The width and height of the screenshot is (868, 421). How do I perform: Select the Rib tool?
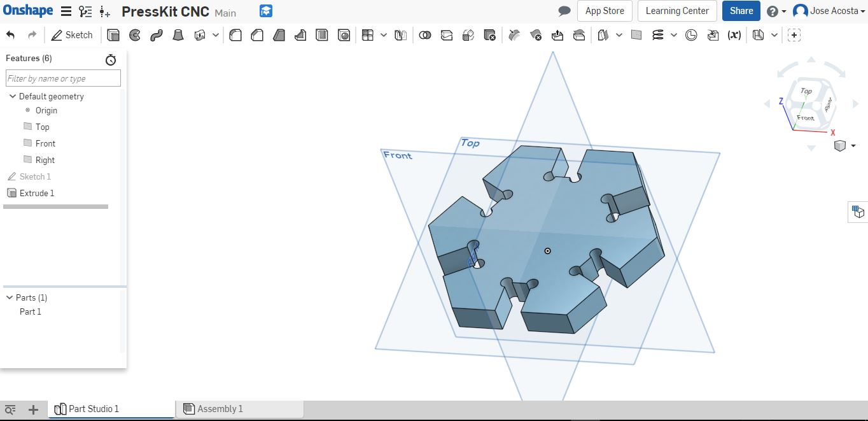pos(300,35)
